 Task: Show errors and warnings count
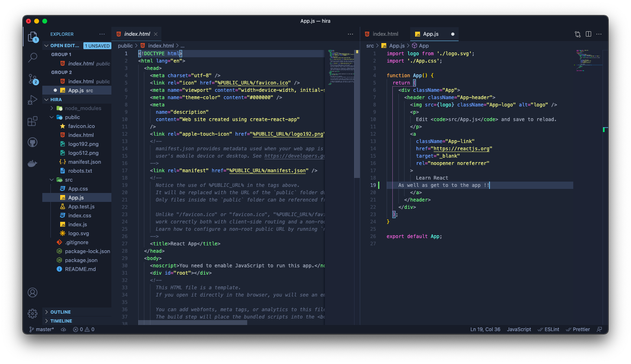(x=84, y=329)
